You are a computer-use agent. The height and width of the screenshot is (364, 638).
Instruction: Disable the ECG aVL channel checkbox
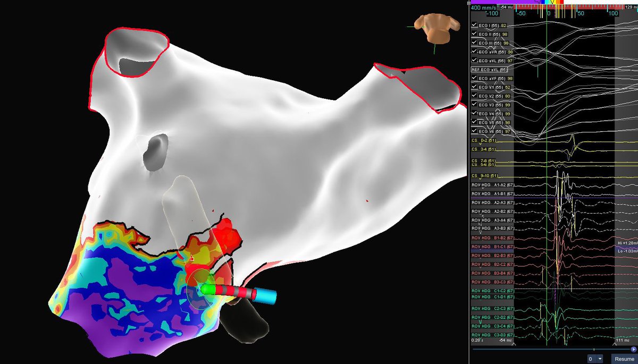(475, 61)
